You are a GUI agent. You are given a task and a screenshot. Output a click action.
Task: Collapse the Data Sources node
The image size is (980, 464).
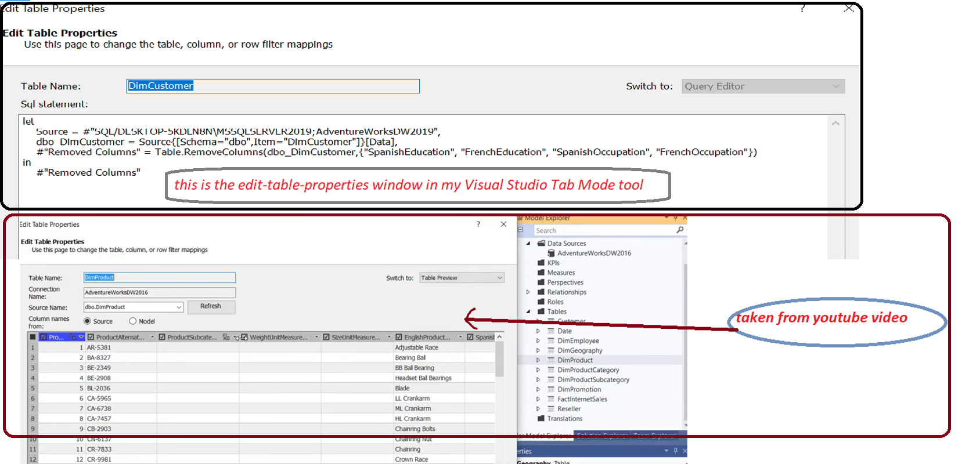tap(528, 244)
